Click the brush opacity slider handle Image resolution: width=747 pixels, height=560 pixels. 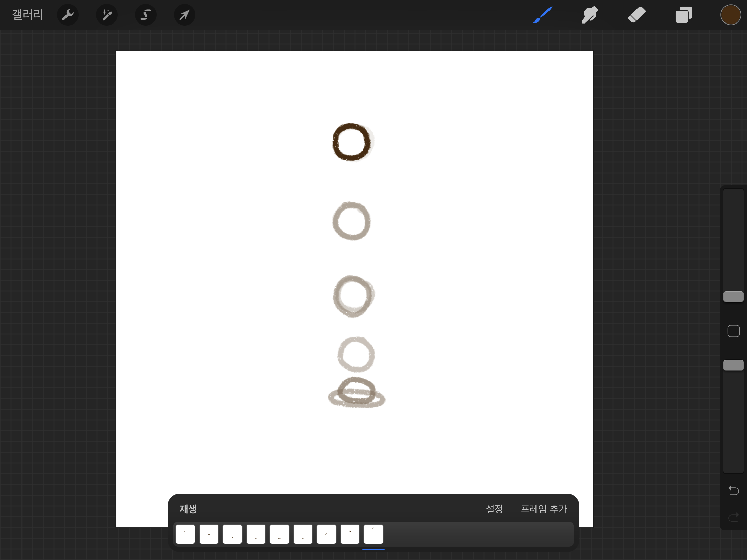point(733,365)
